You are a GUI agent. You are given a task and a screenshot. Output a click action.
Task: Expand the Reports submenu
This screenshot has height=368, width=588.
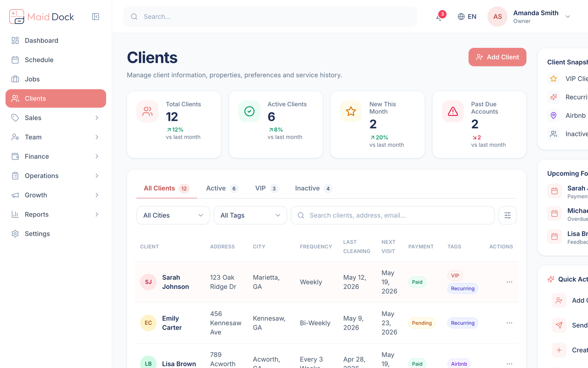tap(97, 215)
